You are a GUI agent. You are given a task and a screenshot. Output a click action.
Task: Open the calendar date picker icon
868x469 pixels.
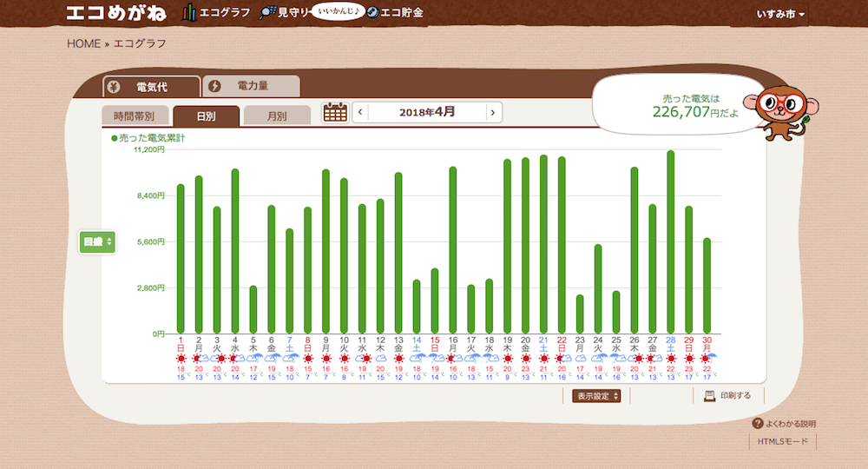pyautogui.click(x=334, y=112)
